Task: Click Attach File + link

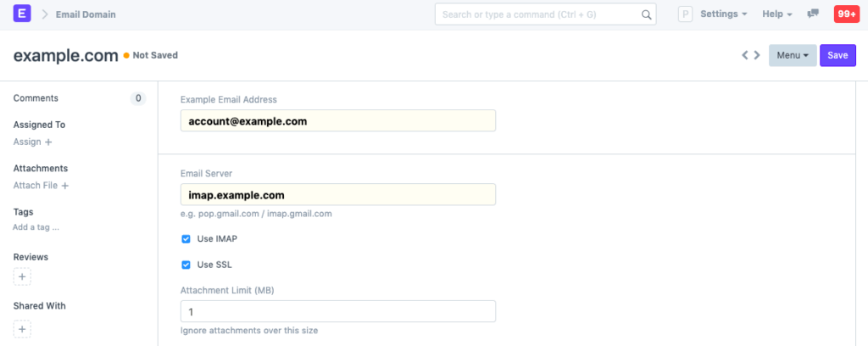Action: (x=41, y=186)
